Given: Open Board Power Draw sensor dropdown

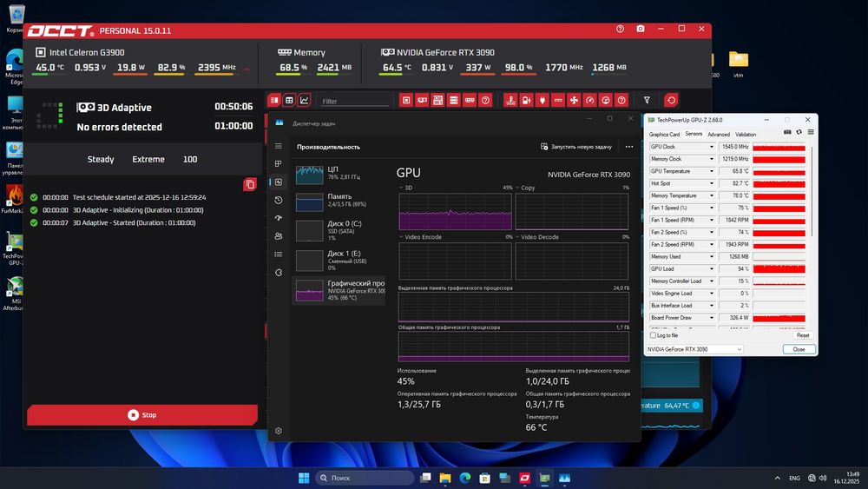Looking at the screenshot, I should (x=712, y=317).
